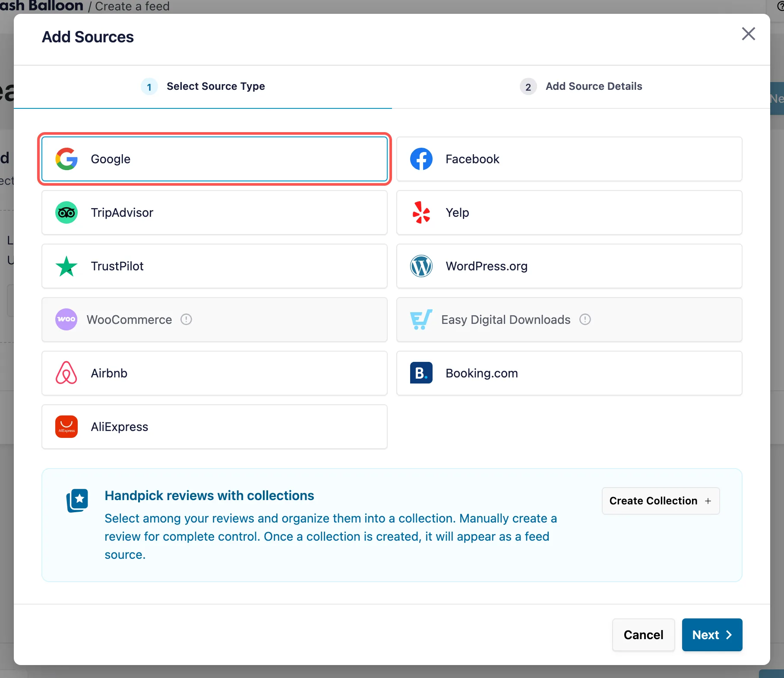Click the Handpick reviews with collections heading
This screenshot has width=784, height=678.
[x=209, y=495]
